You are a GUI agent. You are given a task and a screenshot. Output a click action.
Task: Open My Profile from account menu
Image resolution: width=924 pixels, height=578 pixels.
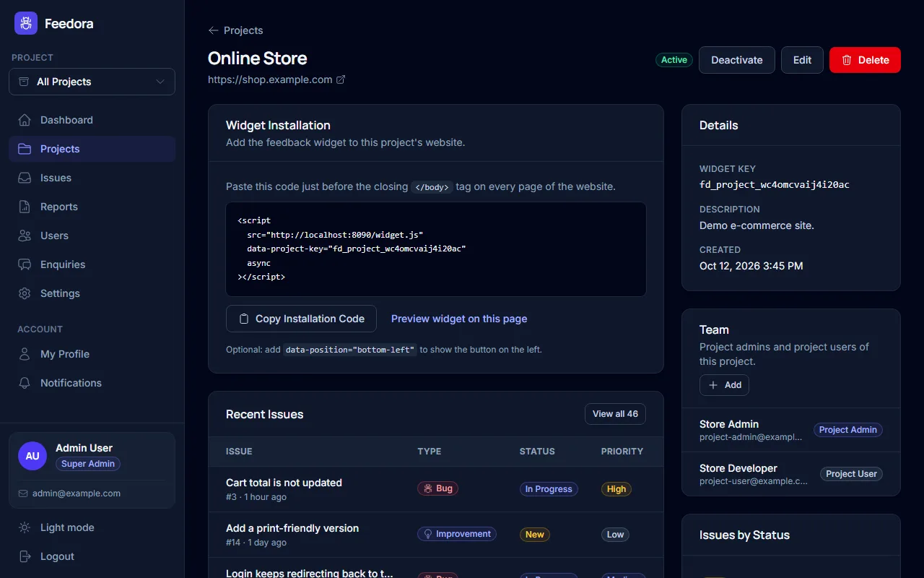(92, 354)
